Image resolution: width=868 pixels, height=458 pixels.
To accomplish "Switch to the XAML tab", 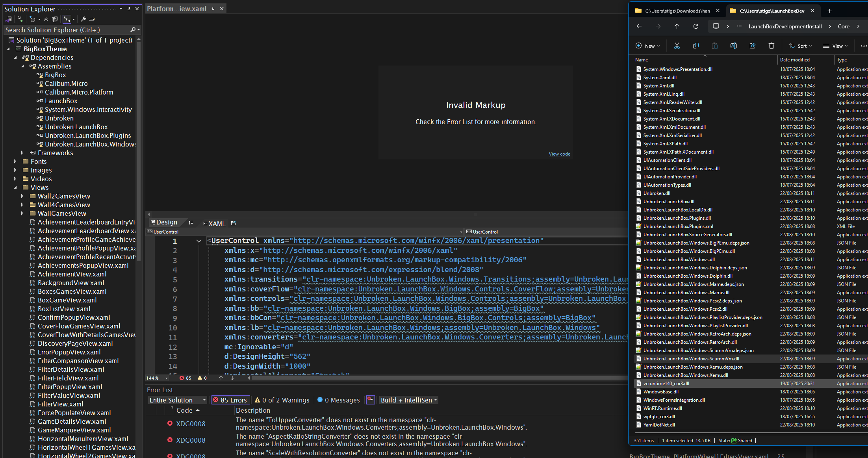I will pos(214,223).
